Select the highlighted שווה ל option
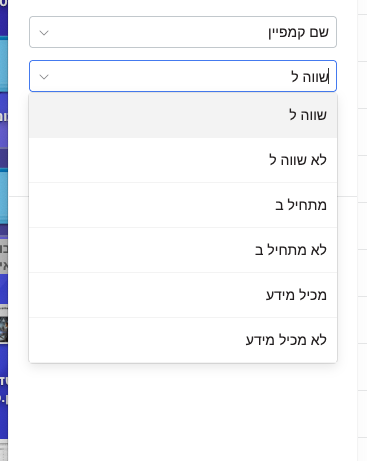The image size is (367, 461). click(x=183, y=115)
